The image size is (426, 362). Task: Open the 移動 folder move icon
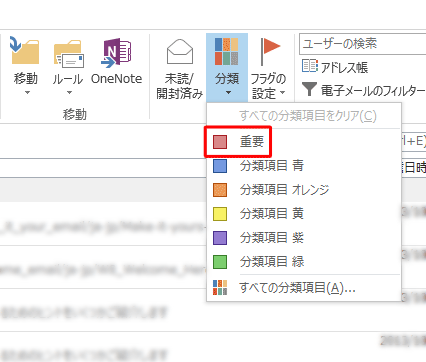24,50
